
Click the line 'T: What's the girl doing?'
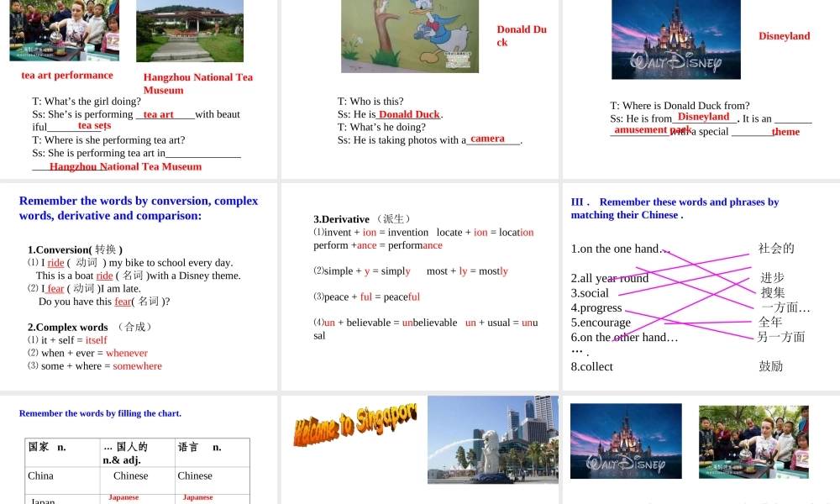click(87, 102)
